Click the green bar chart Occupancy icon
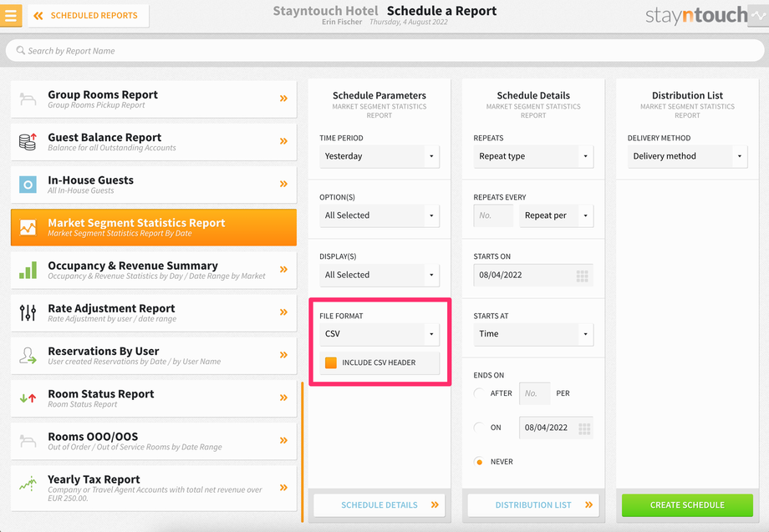 pyautogui.click(x=28, y=270)
